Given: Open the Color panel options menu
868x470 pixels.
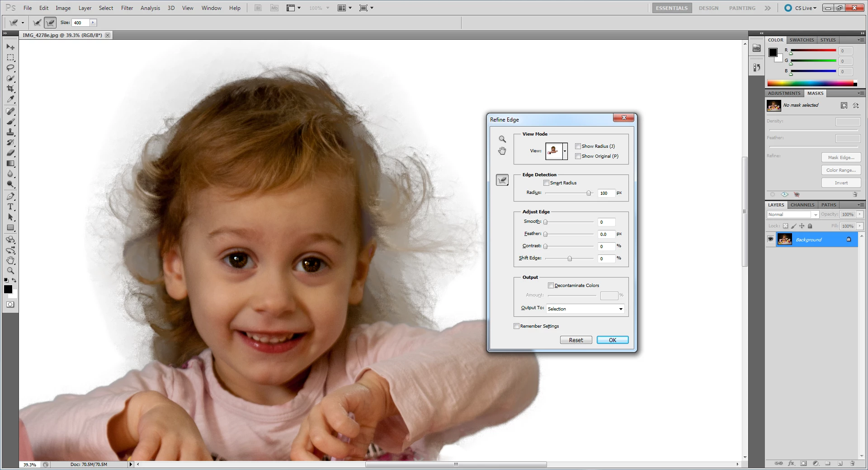Looking at the screenshot, I should [x=861, y=40].
